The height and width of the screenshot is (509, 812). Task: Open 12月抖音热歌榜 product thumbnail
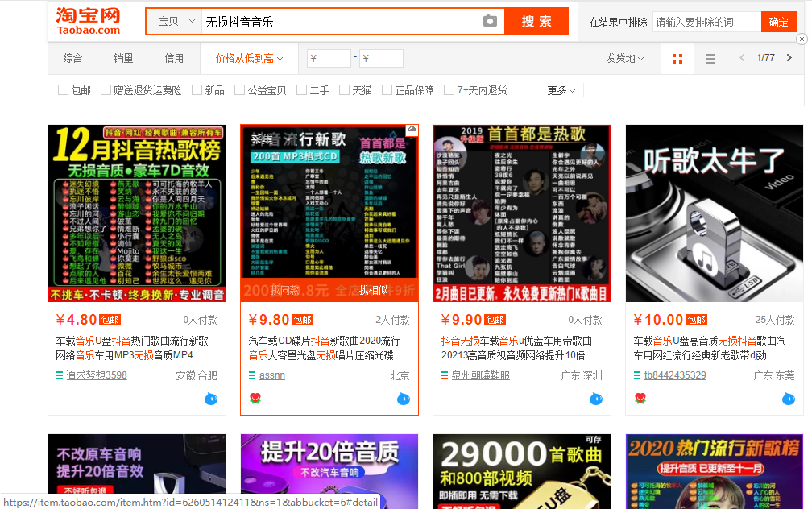pyautogui.click(x=137, y=213)
